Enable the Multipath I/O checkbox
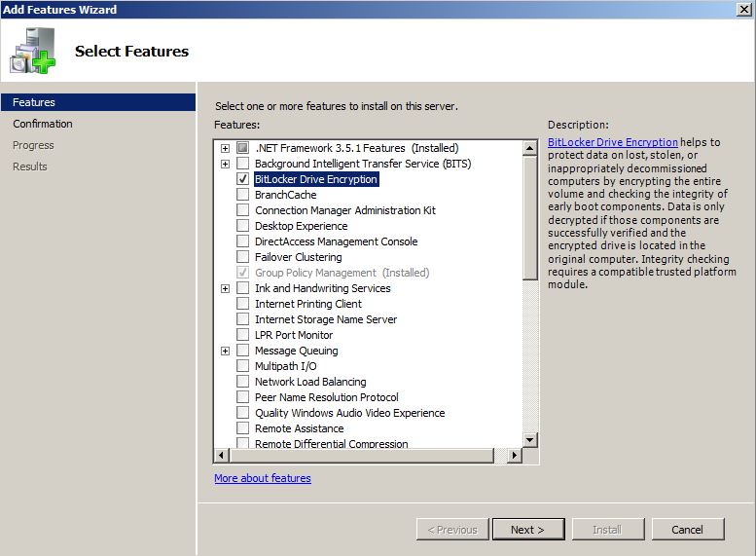 [243, 366]
